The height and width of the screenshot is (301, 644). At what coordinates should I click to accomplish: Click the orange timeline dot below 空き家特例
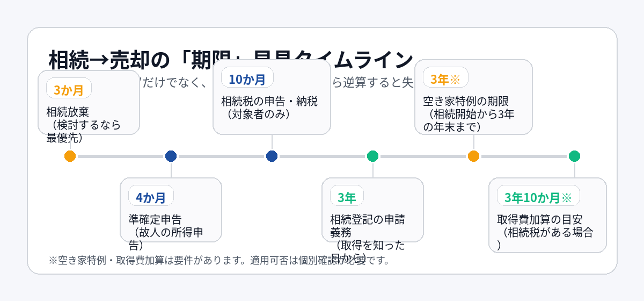[x=473, y=156]
